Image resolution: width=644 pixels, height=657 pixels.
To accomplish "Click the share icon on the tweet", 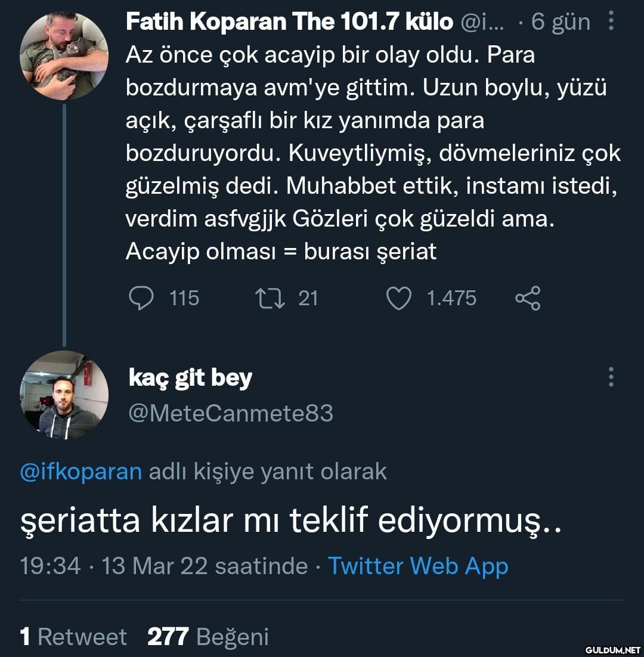I will (x=527, y=297).
